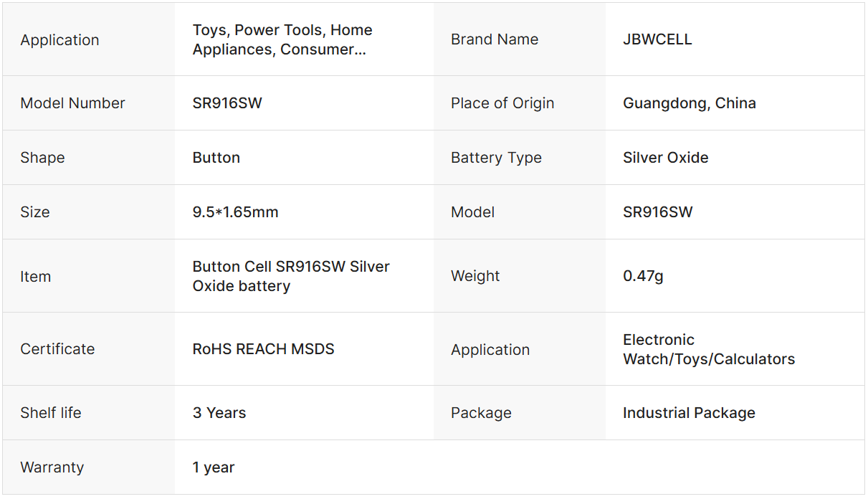
Task: Select the "Guangdong, China" origin value
Action: 689,103
